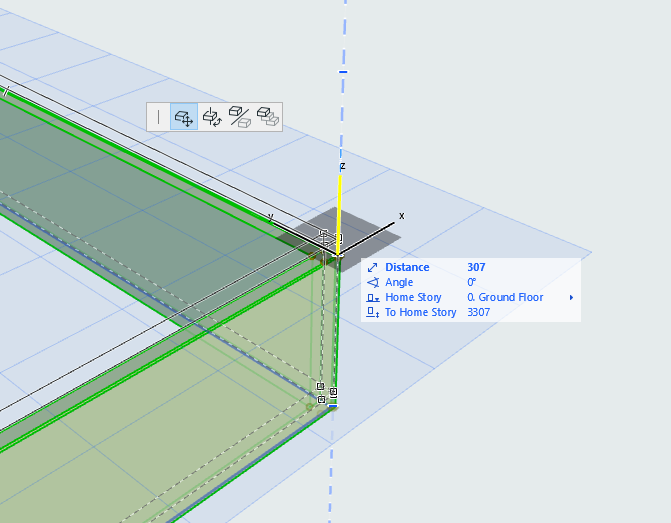This screenshot has width=671, height=523.
Task: Click the vertical line pet palette option
Action: [x=159, y=116]
